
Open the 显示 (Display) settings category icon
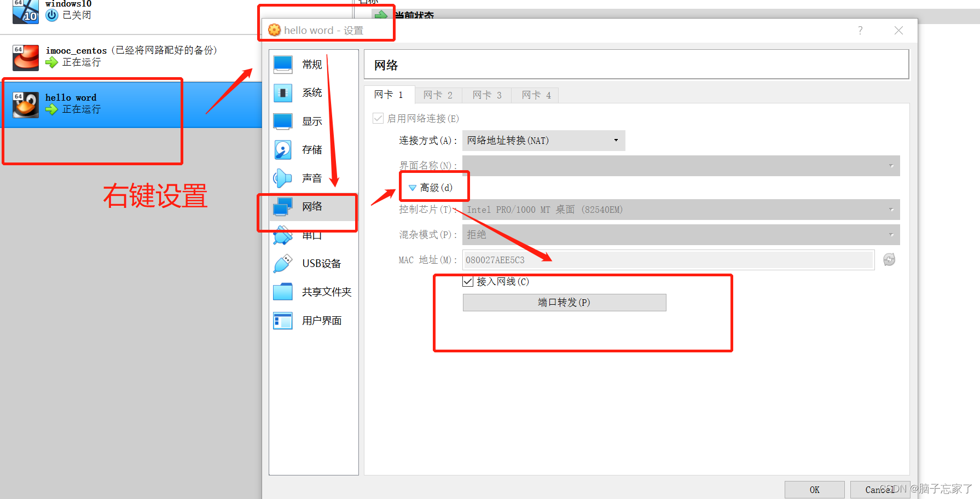pos(283,121)
